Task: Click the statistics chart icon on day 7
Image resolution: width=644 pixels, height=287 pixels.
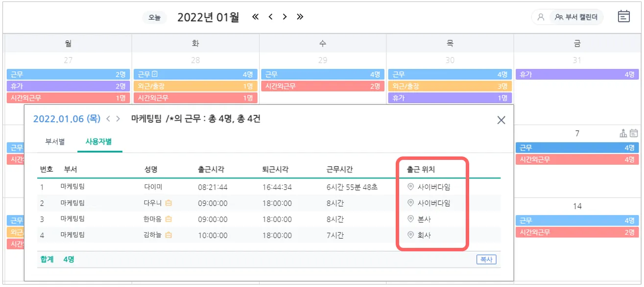Action: [623, 133]
